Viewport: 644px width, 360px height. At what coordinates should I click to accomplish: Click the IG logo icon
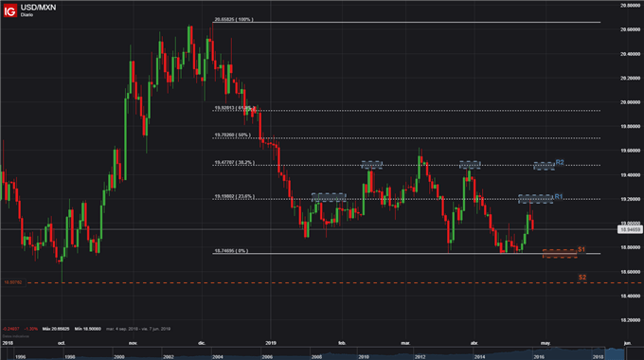point(9,10)
